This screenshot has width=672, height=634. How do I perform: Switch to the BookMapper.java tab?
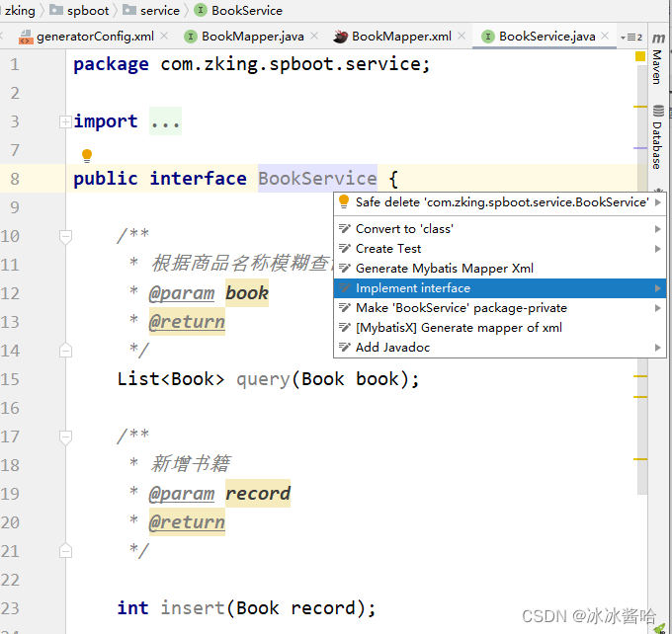(x=252, y=37)
